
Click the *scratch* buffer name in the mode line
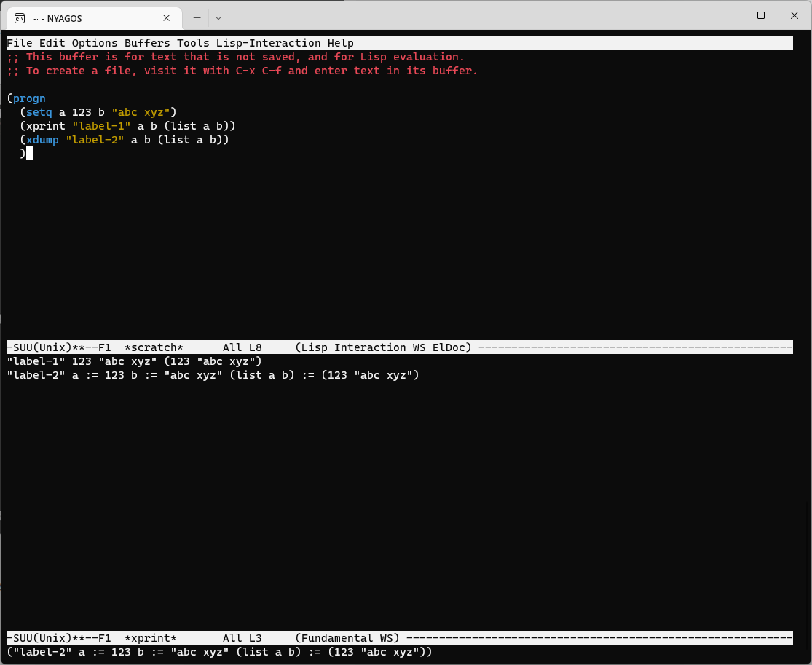point(154,347)
